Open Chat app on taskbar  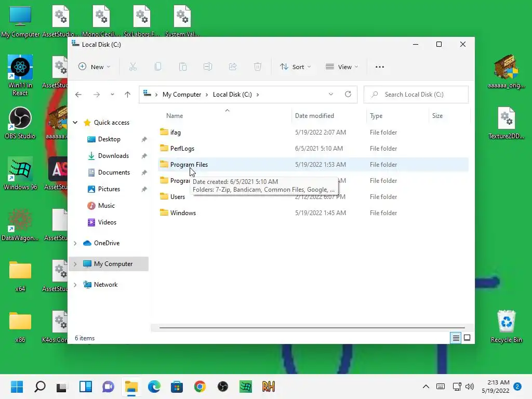click(108, 387)
